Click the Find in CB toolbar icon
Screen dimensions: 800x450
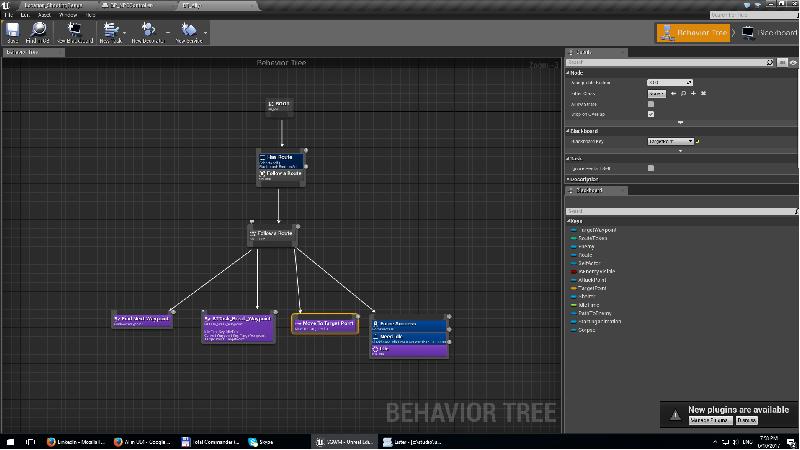click(x=39, y=32)
